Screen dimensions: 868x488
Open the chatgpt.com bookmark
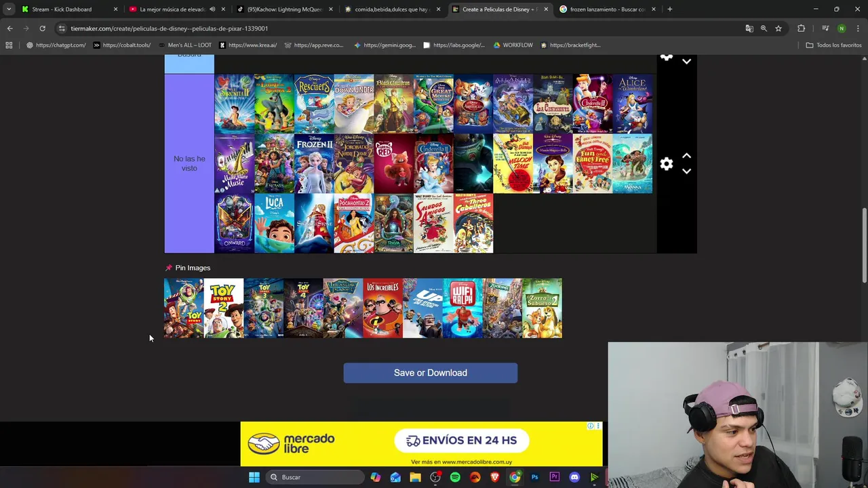[x=56, y=45]
